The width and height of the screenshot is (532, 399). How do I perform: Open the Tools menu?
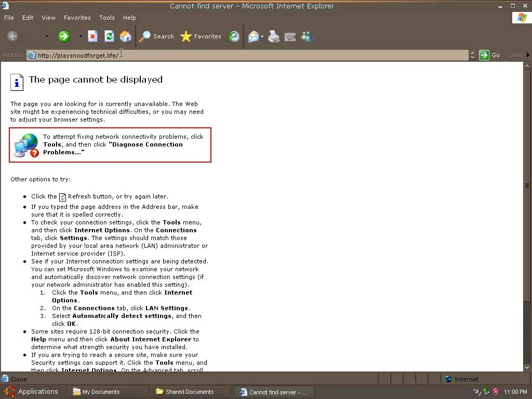point(107,18)
